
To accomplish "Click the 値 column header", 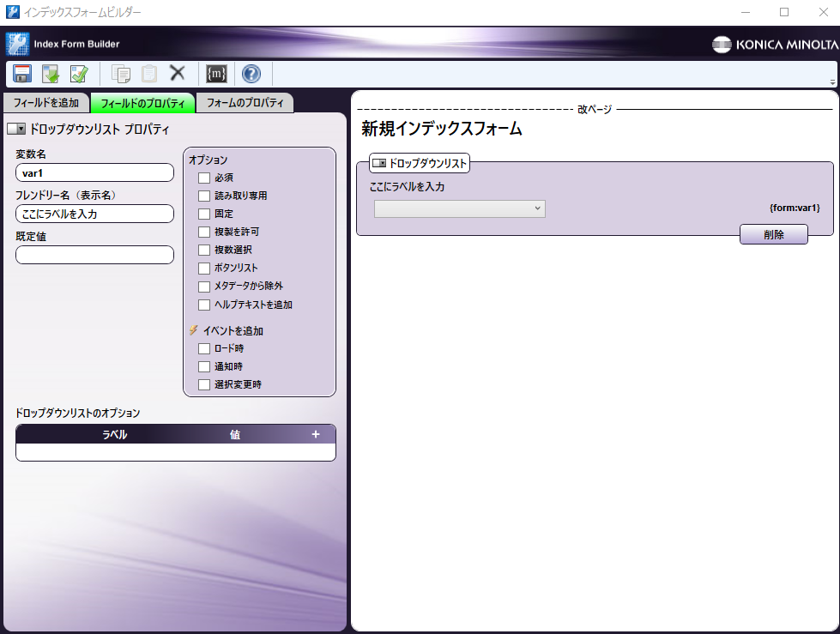I will coord(235,434).
